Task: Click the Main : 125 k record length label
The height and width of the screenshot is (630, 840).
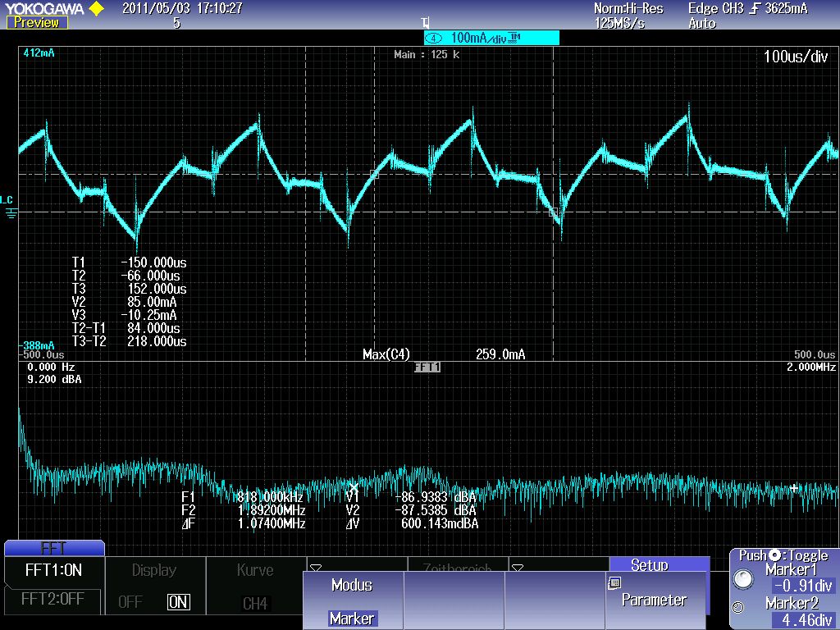Action: point(427,55)
